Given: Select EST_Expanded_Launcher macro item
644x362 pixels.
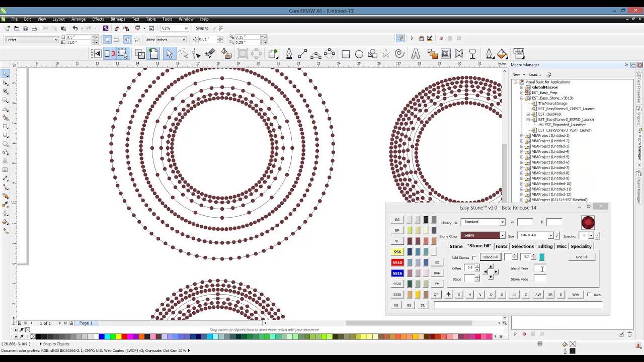Looking at the screenshot, I should 565,125.
